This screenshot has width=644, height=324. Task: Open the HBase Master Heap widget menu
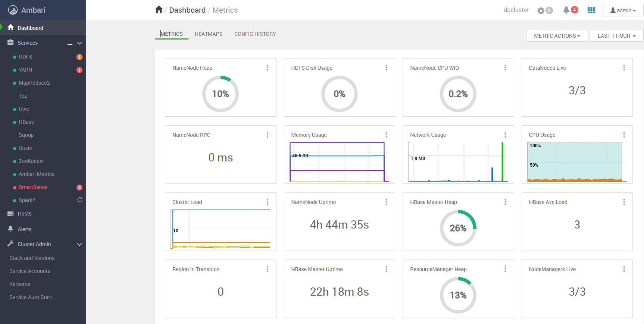coord(505,202)
